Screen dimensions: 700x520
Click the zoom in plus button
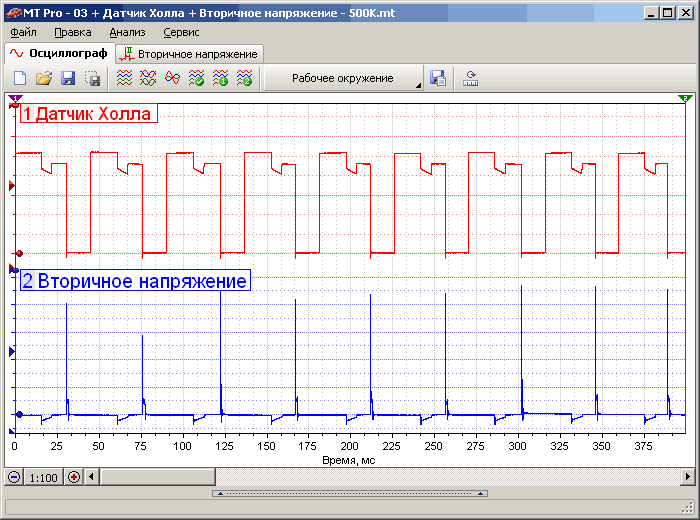[x=74, y=476]
